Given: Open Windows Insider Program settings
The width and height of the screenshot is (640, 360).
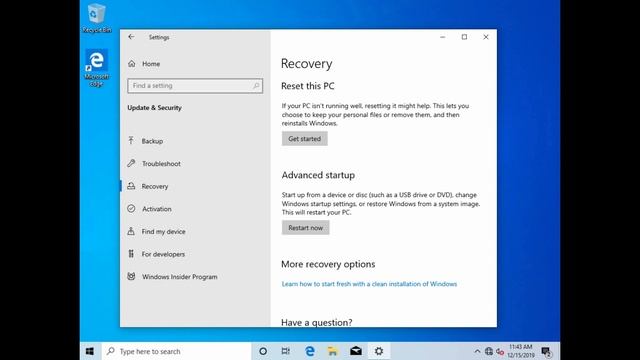Looking at the screenshot, I should pos(172,277).
